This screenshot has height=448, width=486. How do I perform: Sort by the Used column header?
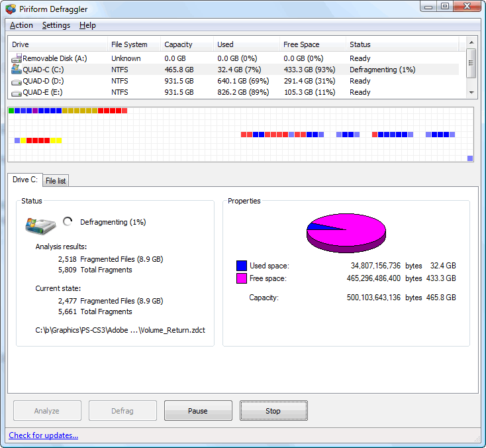(246, 44)
